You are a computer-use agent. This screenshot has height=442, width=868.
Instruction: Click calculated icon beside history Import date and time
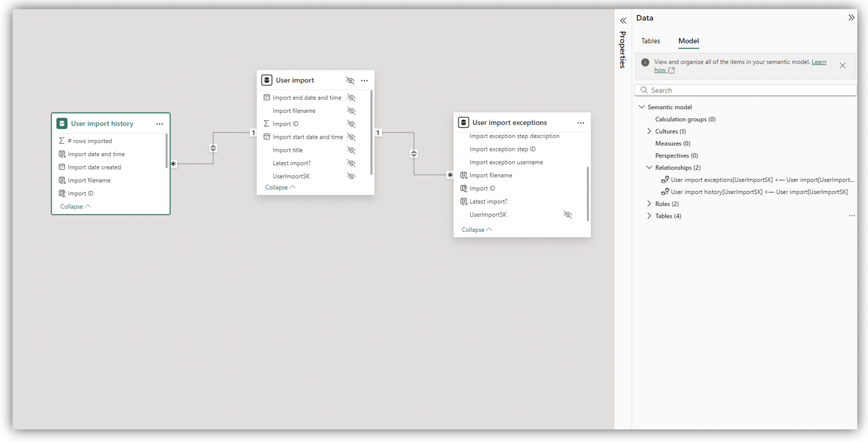click(x=62, y=154)
